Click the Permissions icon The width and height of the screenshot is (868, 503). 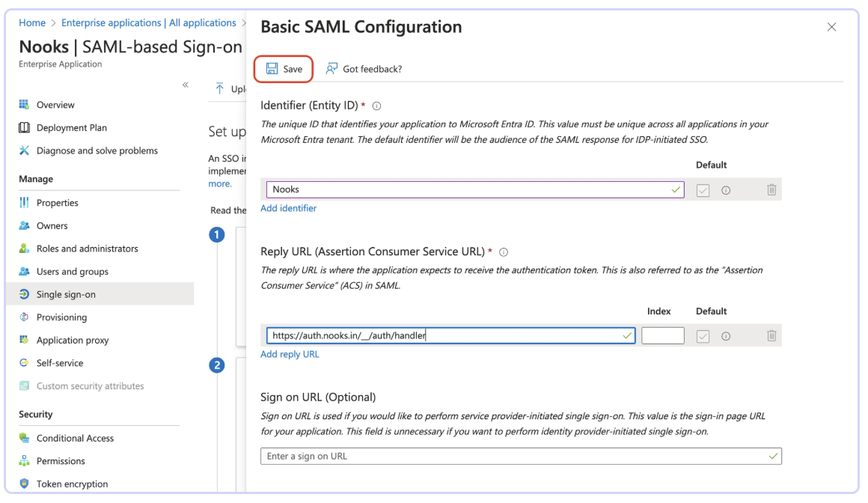24,461
